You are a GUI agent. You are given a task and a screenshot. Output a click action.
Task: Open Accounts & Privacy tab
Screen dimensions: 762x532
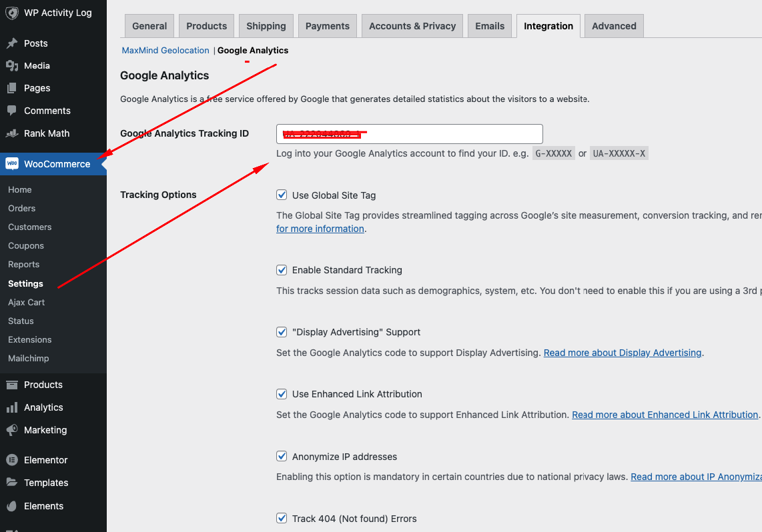pos(412,26)
